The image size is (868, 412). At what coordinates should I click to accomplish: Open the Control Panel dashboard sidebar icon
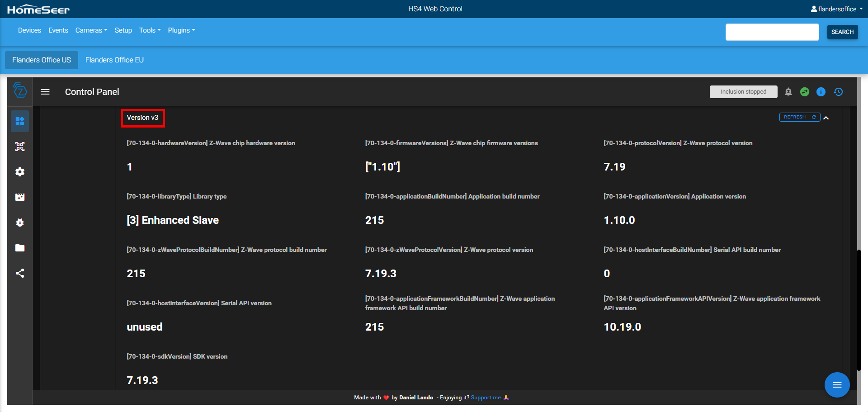coord(20,121)
